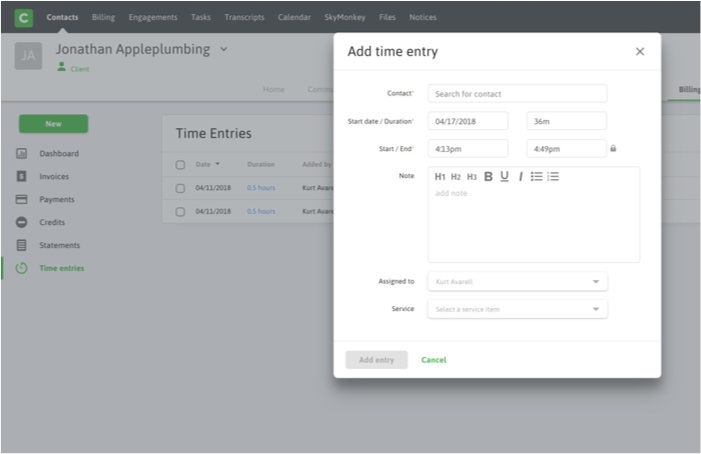The width and height of the screenshot is (701, 454).
Task: Switch to the Home contact tab
Action: (x=274, y=89)
